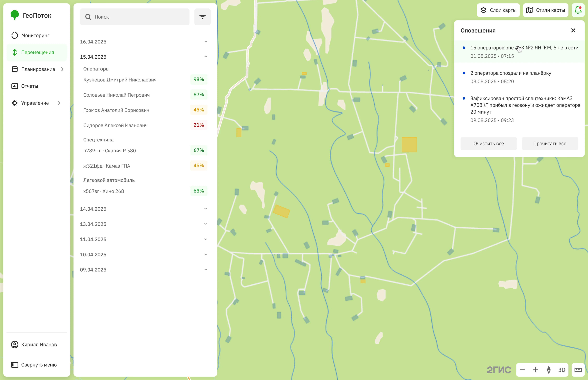588x380 pixels.
Task: Toggle 3D map view
Action: point(562,370)
